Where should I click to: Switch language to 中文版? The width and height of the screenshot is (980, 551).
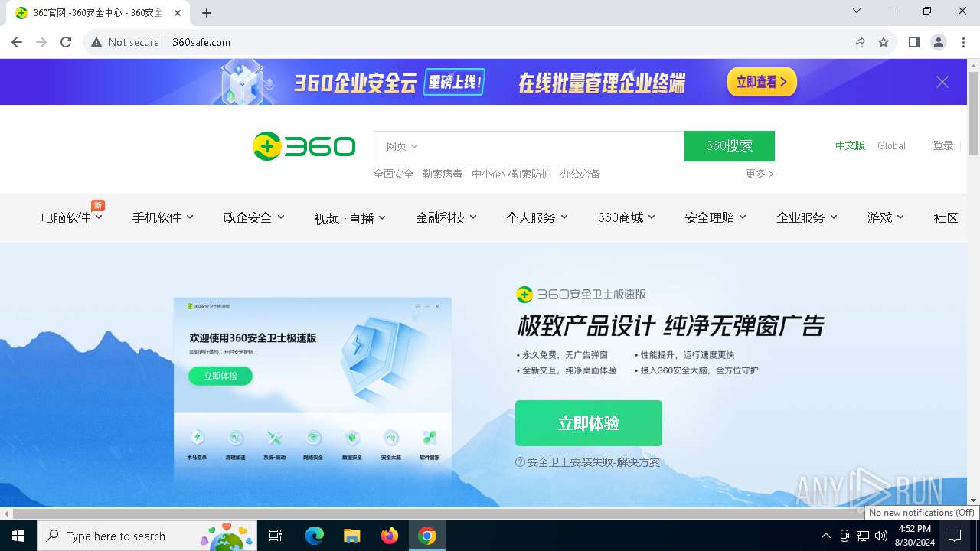click(x=850, y=145)
